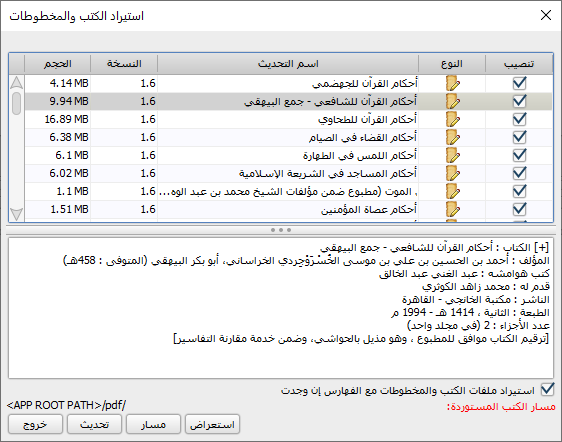
Task: Click the استعراض browse button
Action: click(x=212, y=424)
